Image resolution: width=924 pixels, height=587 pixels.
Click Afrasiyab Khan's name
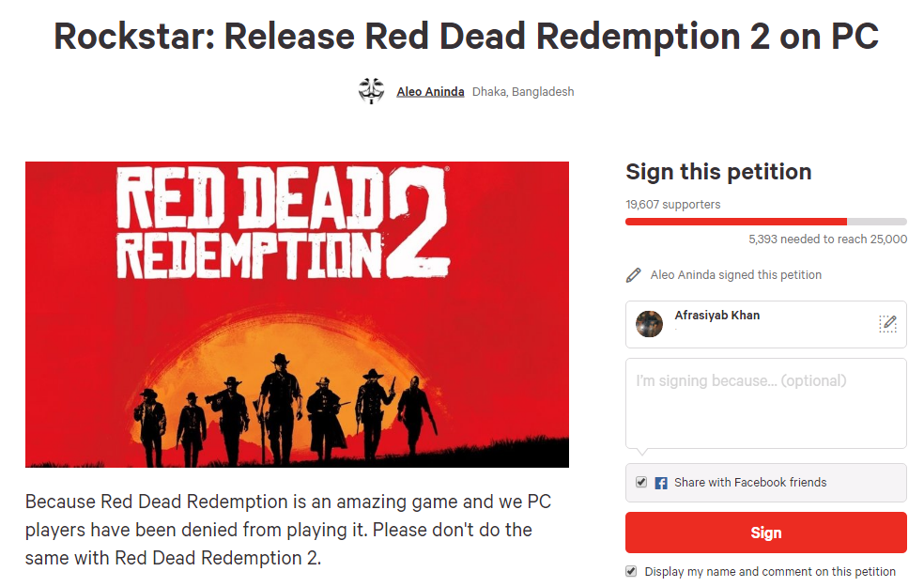pos(716,316)
